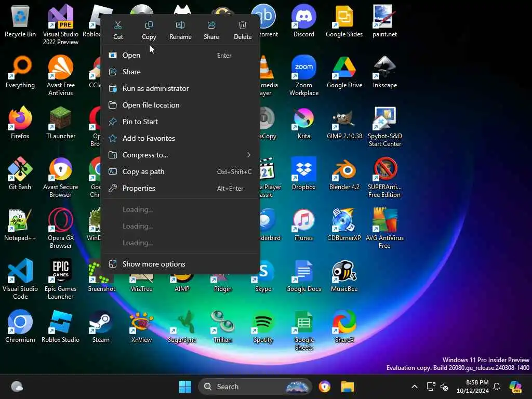Select Visual Studio 2022 Preview icon
532x399 pixels.
tap(61, 24)
